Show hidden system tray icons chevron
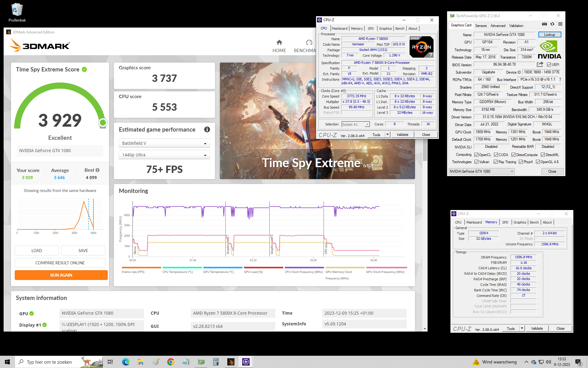 (526, 362)
